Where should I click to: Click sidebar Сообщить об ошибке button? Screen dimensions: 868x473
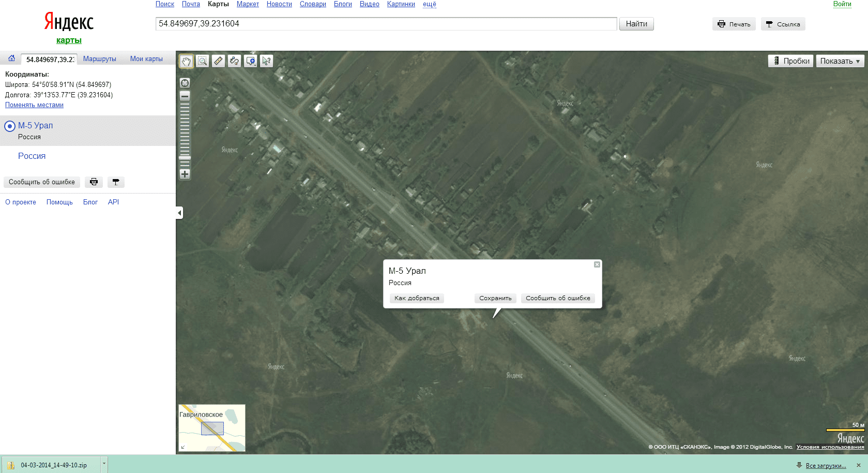[42, 182]
